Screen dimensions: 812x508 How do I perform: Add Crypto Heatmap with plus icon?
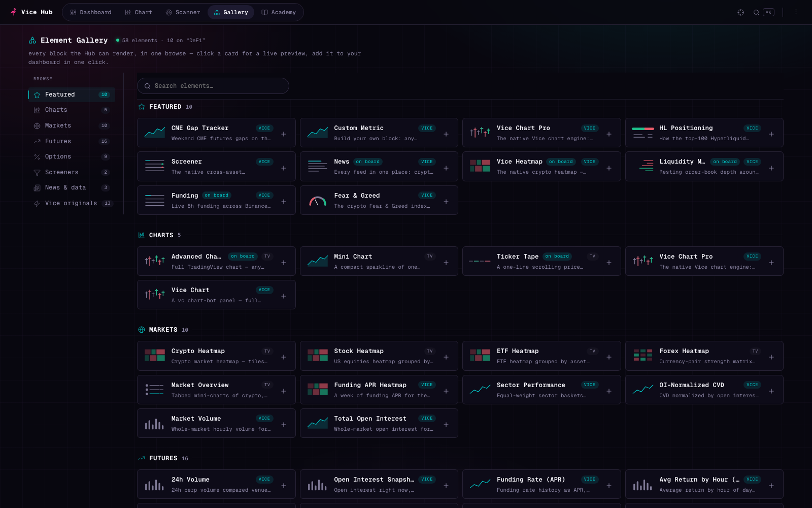(x=284, y=357)
